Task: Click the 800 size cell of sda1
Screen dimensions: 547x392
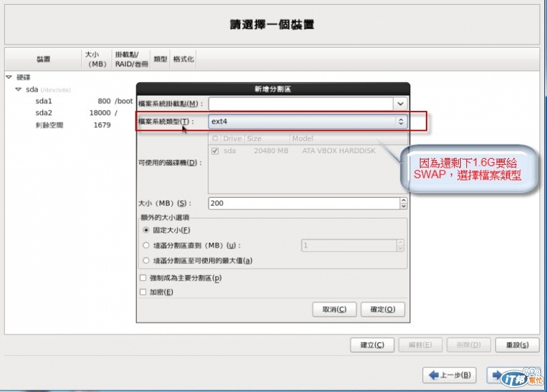Action: (x=105, y=101)
